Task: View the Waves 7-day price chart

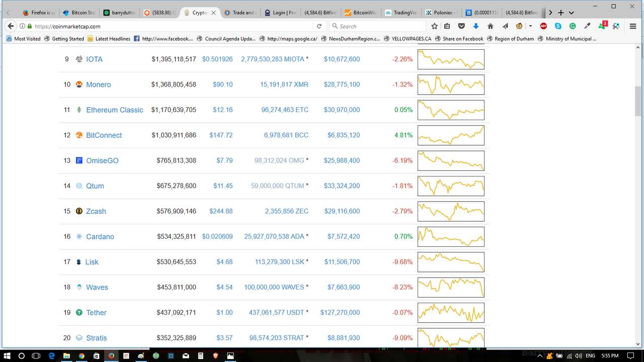Action: [451, 287]
